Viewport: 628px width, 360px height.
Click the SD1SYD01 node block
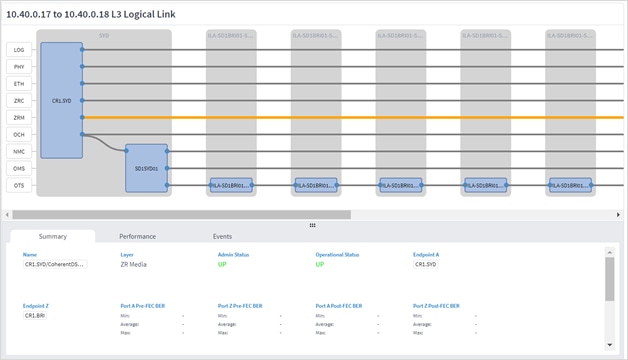tap(146, 169)
